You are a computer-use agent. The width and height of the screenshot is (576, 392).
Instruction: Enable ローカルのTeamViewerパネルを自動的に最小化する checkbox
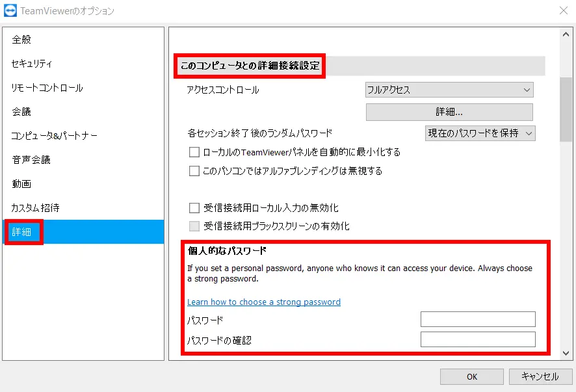pyautogui.click(x=194, y=152)
